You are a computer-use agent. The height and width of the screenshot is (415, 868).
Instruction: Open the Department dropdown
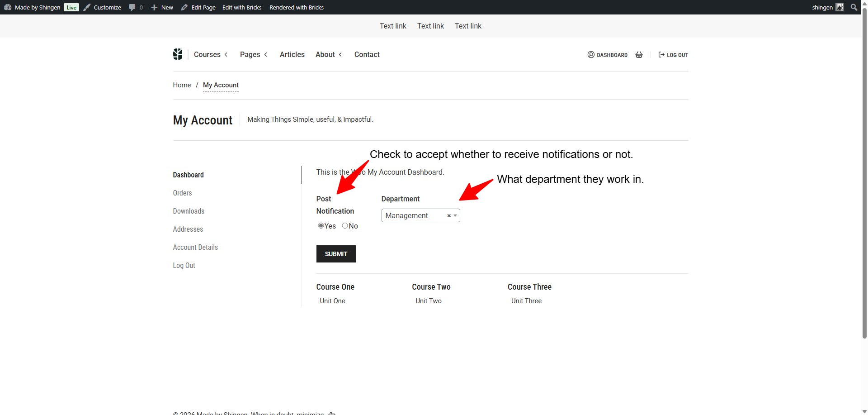click(x=455, y=216)
